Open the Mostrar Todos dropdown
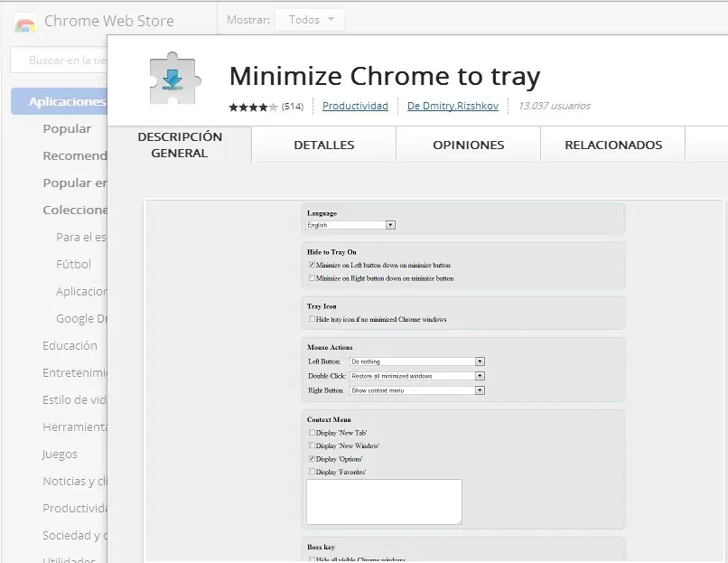Viewport: 728px width, 563px height. tap(310, 20)
